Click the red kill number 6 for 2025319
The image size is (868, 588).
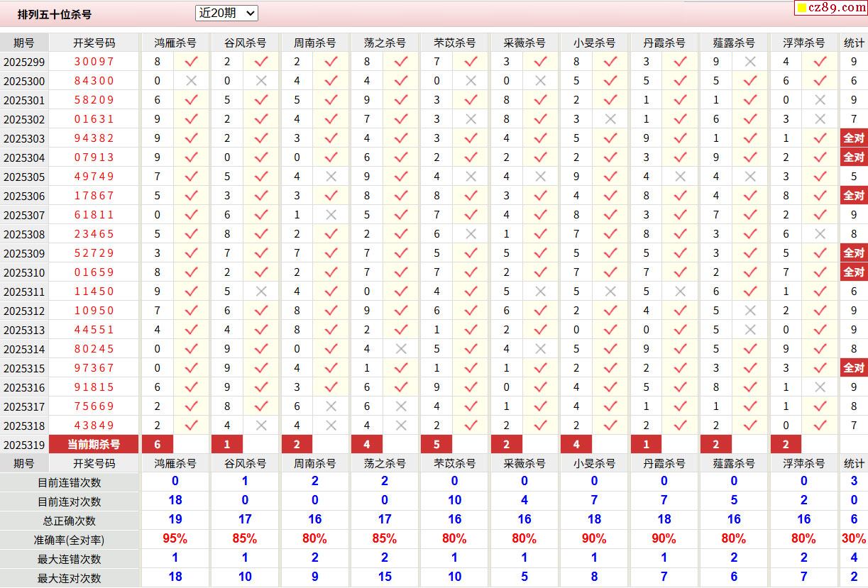point(158,445)
